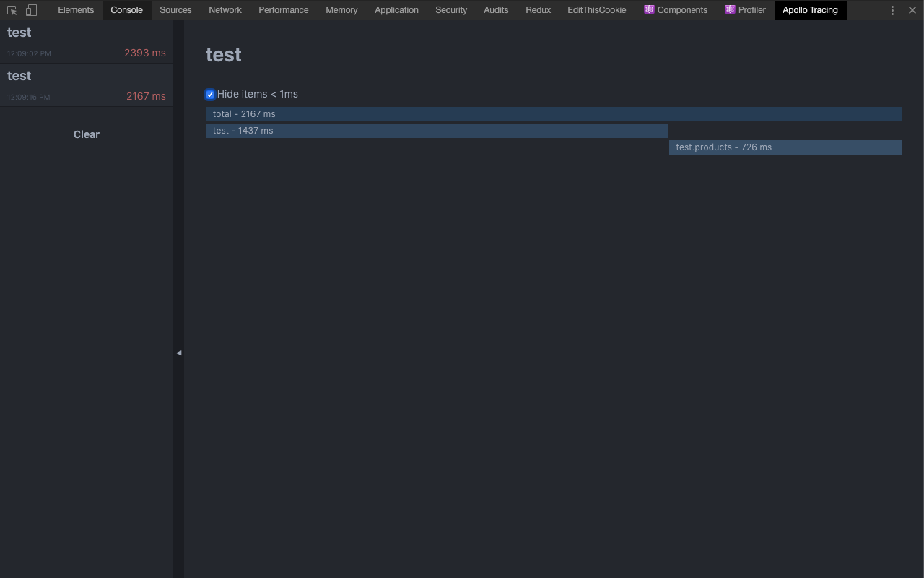The width and height of the screenshot is (924, 578).
Task: Collapse the sidebar with the arrow handle
Action: pos(178,353)
